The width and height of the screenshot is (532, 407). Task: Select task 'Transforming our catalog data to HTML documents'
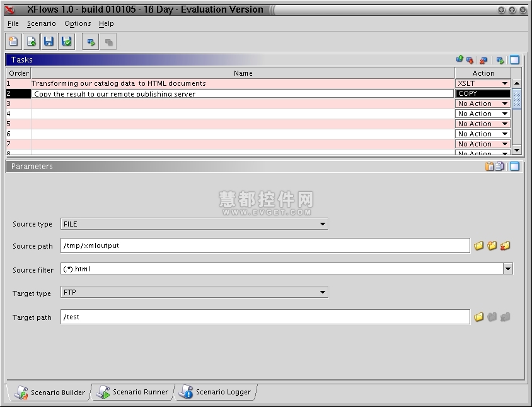click(243, 83)
